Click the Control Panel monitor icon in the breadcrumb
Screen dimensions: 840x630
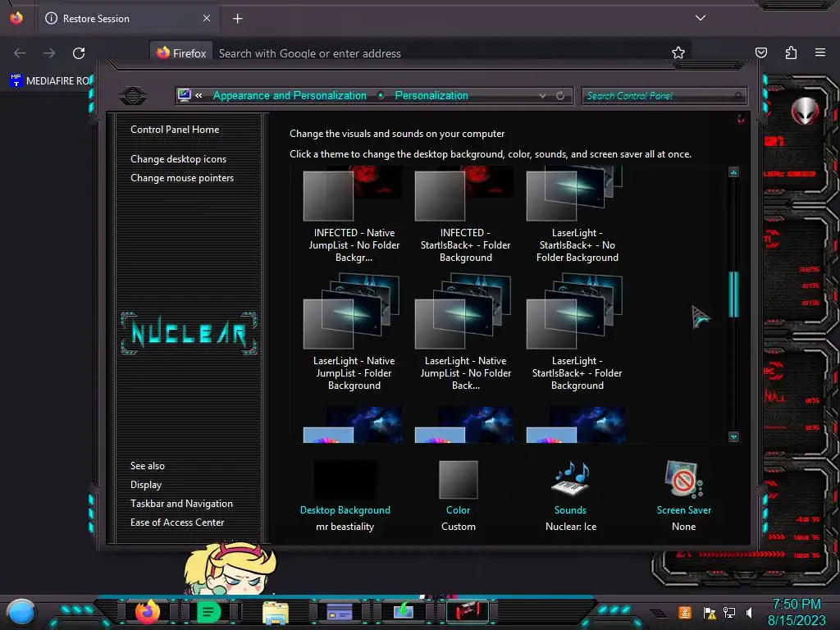(185, 95)
